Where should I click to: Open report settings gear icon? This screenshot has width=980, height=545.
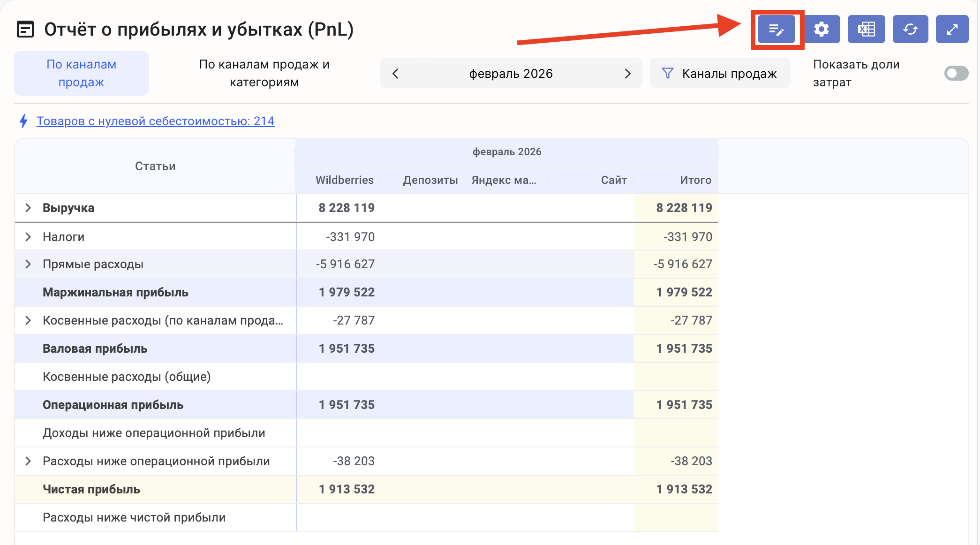(x=821, y=30)
